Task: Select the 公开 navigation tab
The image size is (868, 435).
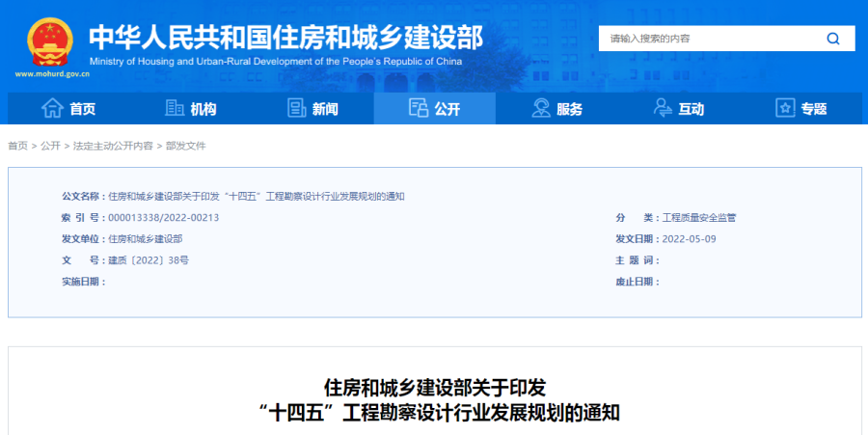Action: [x=435, y=108]
